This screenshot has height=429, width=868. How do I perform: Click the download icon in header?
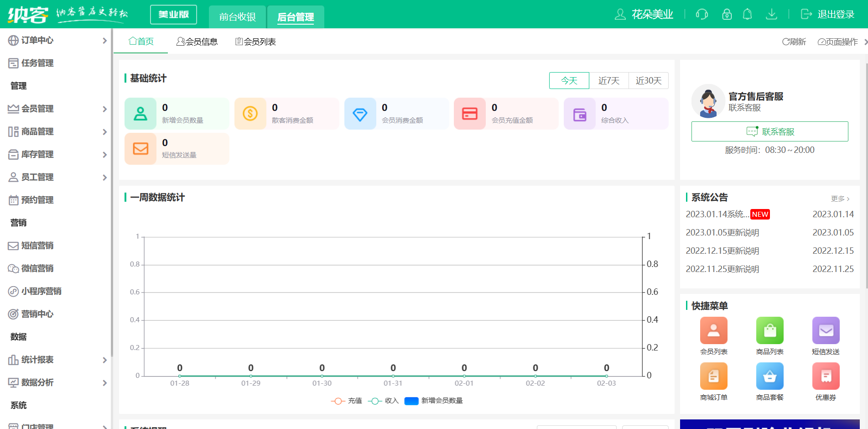[x=771, y=14]
